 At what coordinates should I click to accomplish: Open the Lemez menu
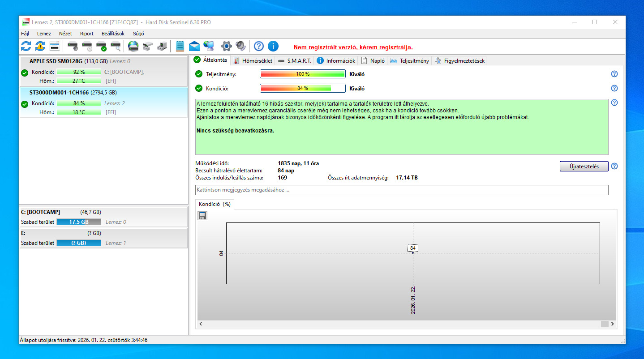pyautogui.click(x=44, y=34)
